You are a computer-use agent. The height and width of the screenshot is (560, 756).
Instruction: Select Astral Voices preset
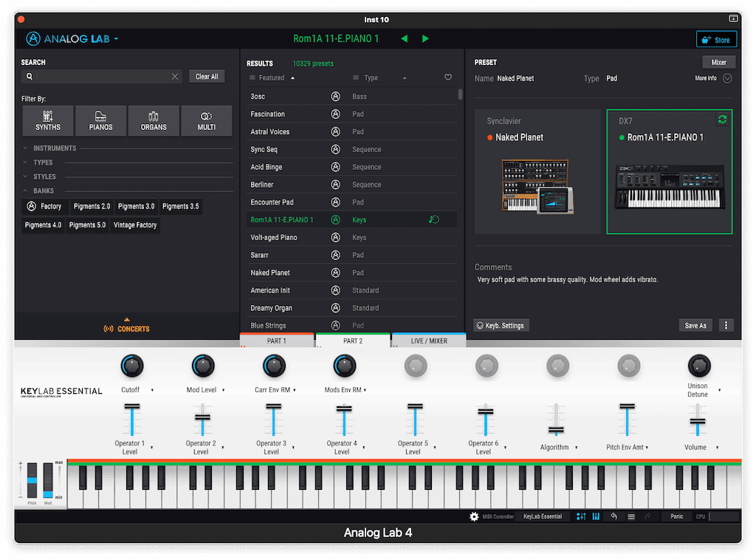pyautogui.click(x=351, y=132)
